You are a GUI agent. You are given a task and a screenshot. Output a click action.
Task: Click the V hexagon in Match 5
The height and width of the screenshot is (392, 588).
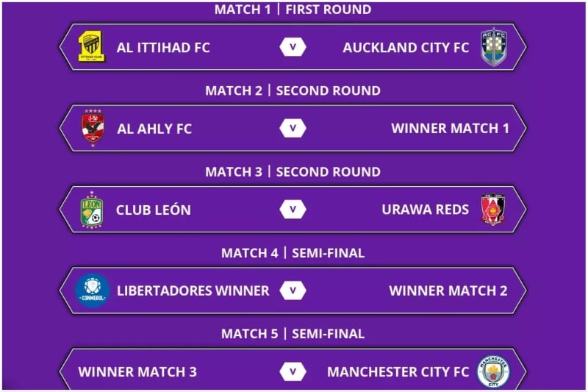coord(293,371)
